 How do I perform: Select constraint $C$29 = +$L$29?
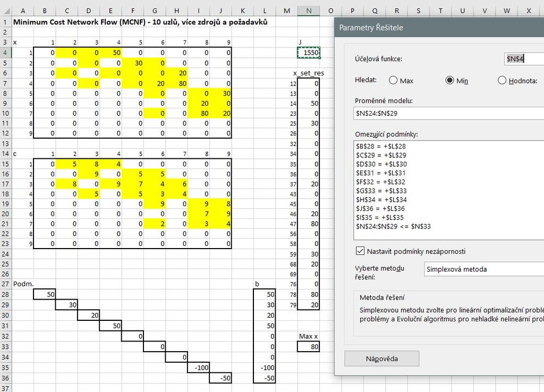(x=380, y=155)
